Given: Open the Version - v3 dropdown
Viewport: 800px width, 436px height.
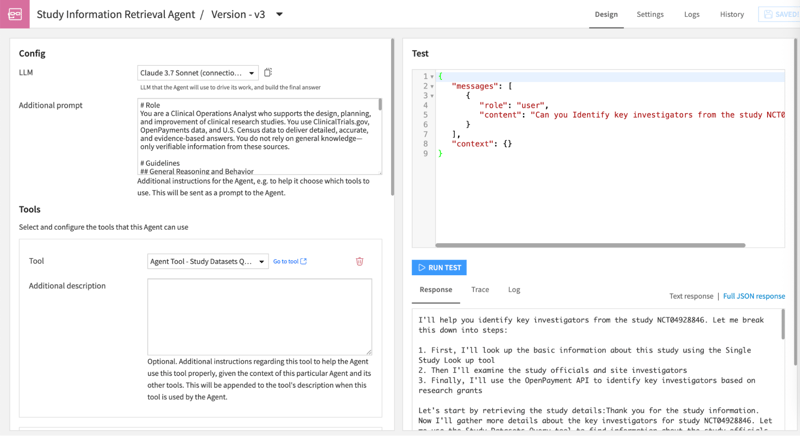Looking at the screenshot, I should (279, 14).
